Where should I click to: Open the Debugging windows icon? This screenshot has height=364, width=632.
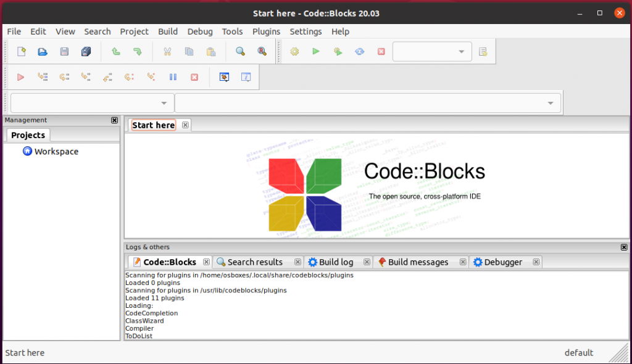click(225, 77)
